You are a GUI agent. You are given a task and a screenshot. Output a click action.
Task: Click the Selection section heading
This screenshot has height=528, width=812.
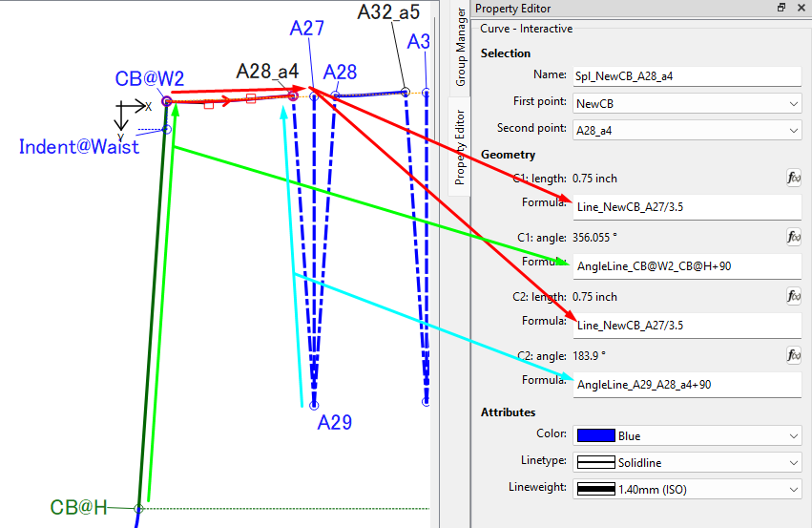506,53
